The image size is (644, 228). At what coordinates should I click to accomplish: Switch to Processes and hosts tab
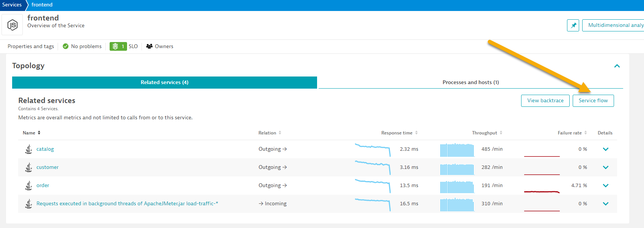470,82
